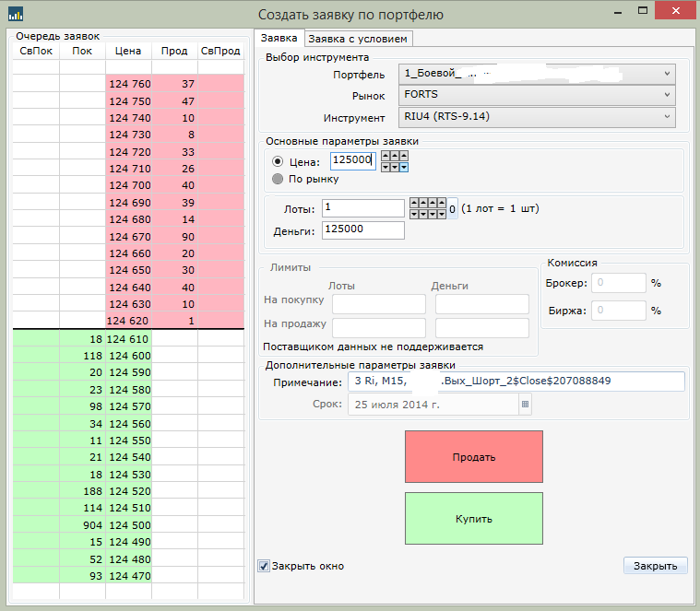Switch to the Заявка с условием tab

[358, 39]
